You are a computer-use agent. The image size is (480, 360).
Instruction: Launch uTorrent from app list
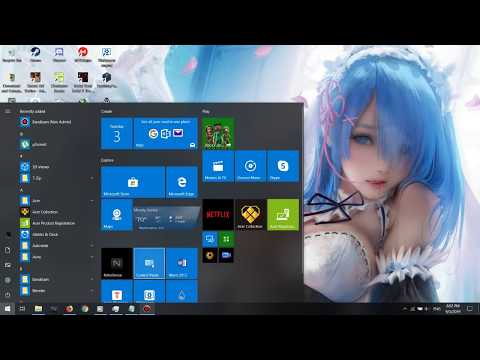point(57,144)
